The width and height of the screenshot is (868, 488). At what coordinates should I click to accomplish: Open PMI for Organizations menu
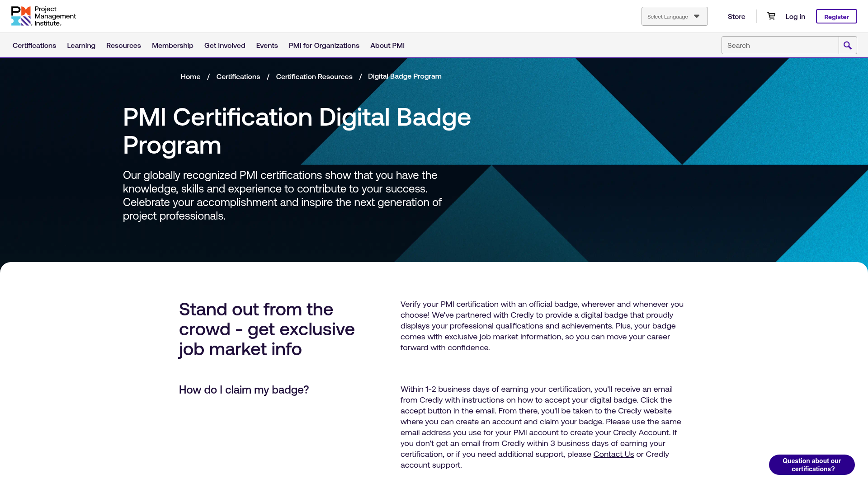pyautogui.click(x=324, y=45)
